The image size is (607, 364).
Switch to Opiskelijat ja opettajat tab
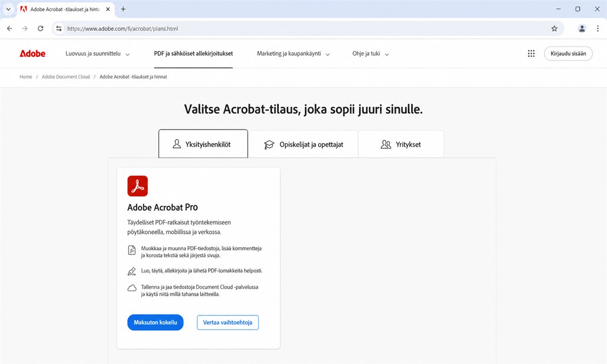(303, 144)
